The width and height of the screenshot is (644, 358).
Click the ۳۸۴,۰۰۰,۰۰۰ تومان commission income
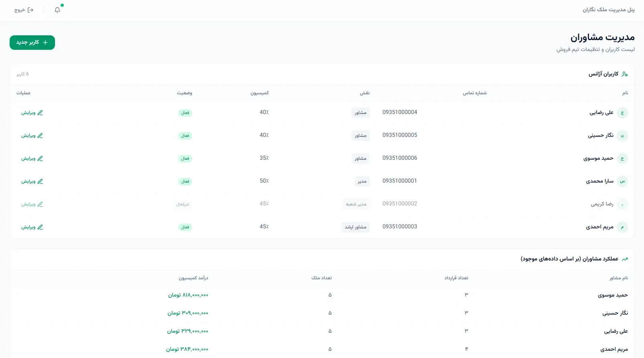[187, 350]
